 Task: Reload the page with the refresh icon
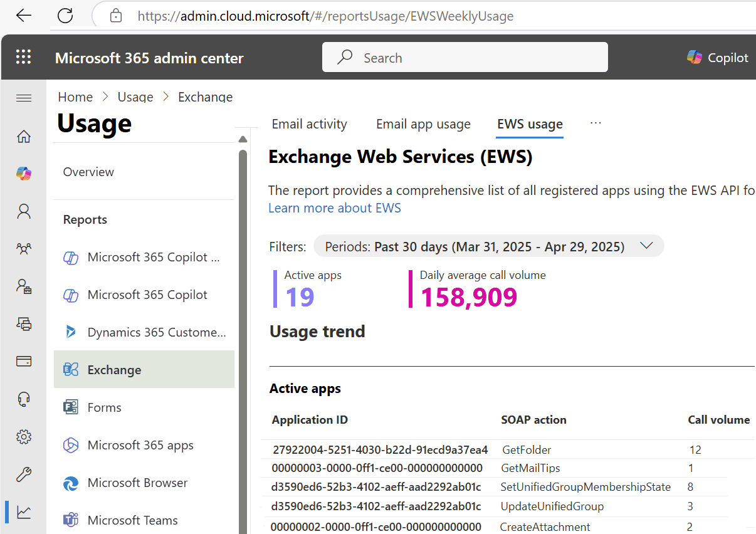click(x=65, y=16)
